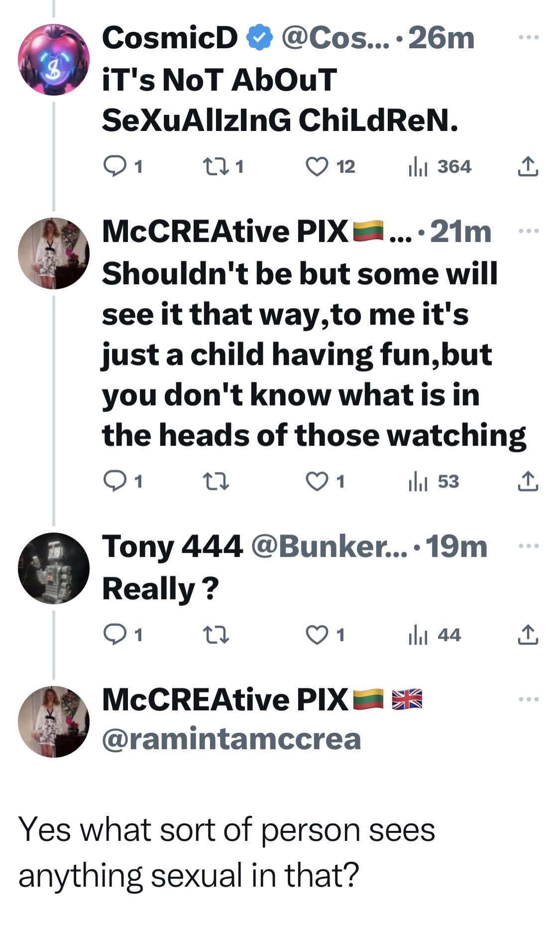Viewport: 560px width, 931px height.
Task: Open more options on McCREAtive PIX's 21m tweet
Action: pyautogui.click(x=528, y=231)
